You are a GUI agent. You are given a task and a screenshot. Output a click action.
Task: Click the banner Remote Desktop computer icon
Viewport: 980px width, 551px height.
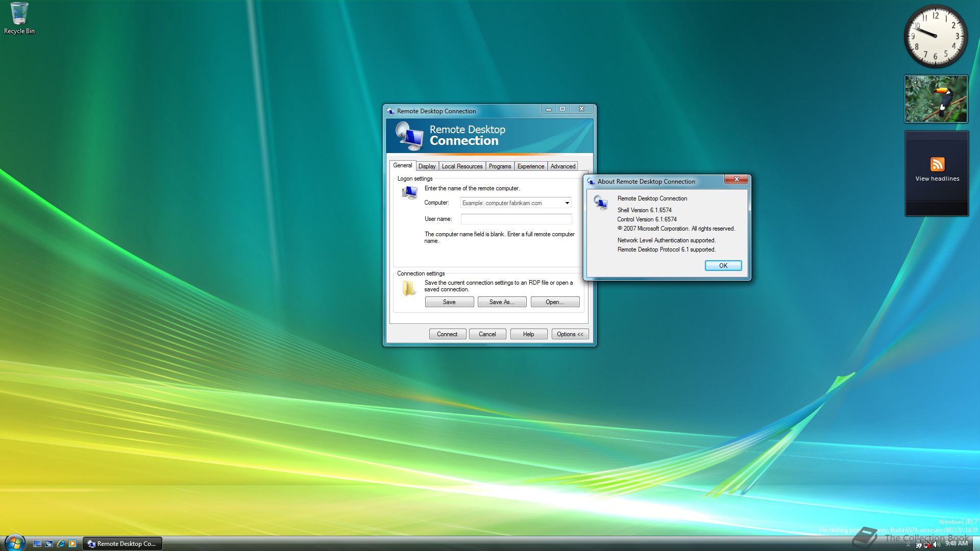pos(409,136)
